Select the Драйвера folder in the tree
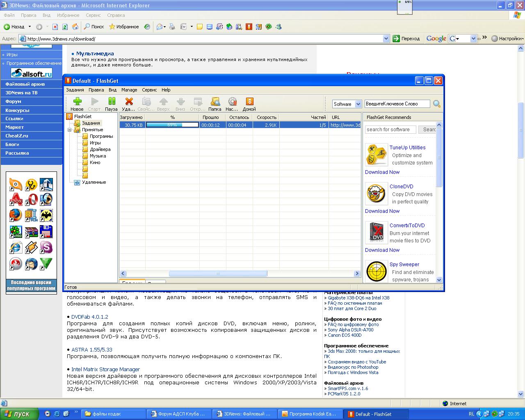Image resolution: width=525 pixels, height=420 pixels. pyautogui.click(x=100, y=149)
